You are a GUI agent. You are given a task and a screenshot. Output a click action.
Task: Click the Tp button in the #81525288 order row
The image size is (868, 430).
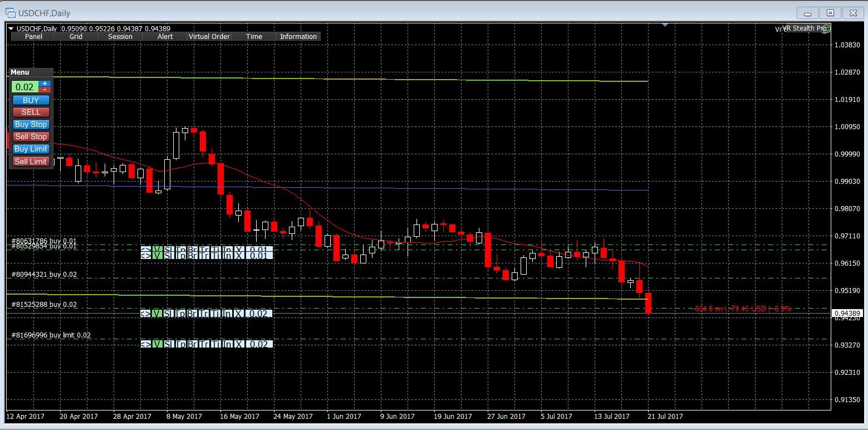tap(180, 314)
